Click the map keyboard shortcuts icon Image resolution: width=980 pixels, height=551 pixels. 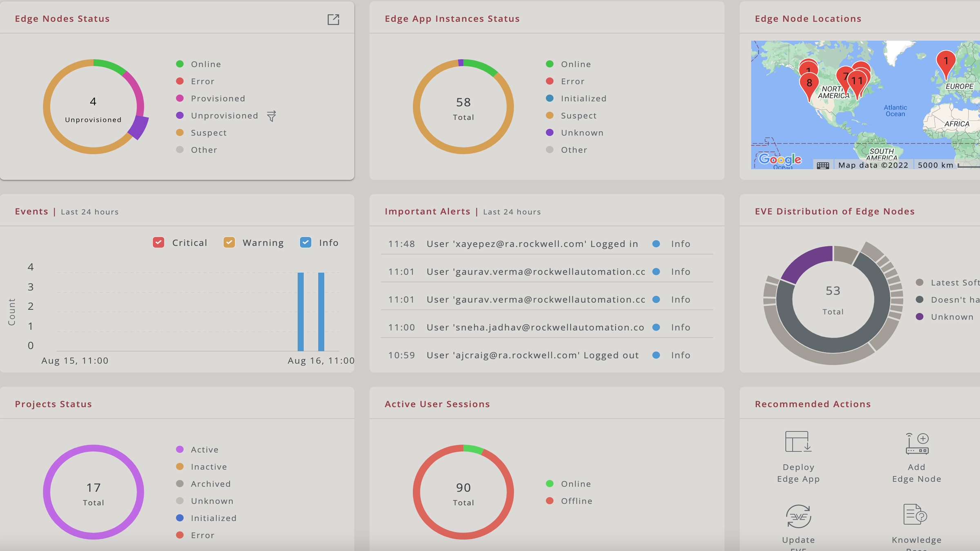pyautogui.click(x=823, y=165)
